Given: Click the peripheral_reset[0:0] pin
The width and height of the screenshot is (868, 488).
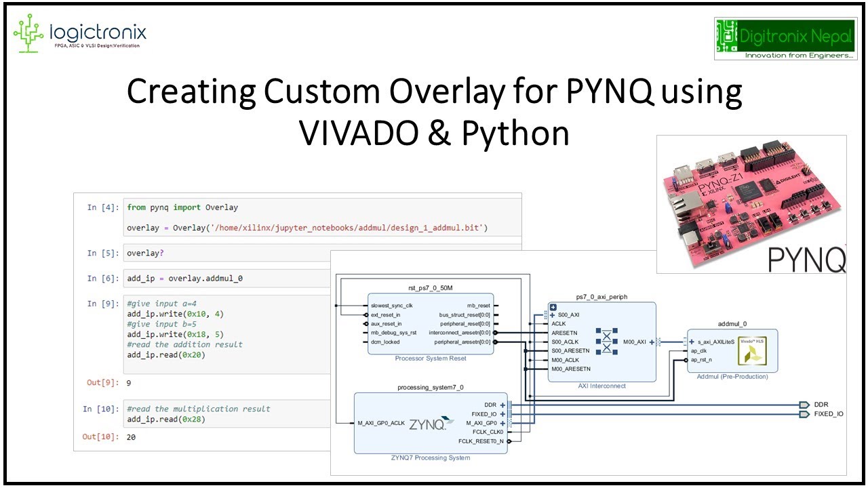Looking at the screenshot, I should click(x=465, y=324).
